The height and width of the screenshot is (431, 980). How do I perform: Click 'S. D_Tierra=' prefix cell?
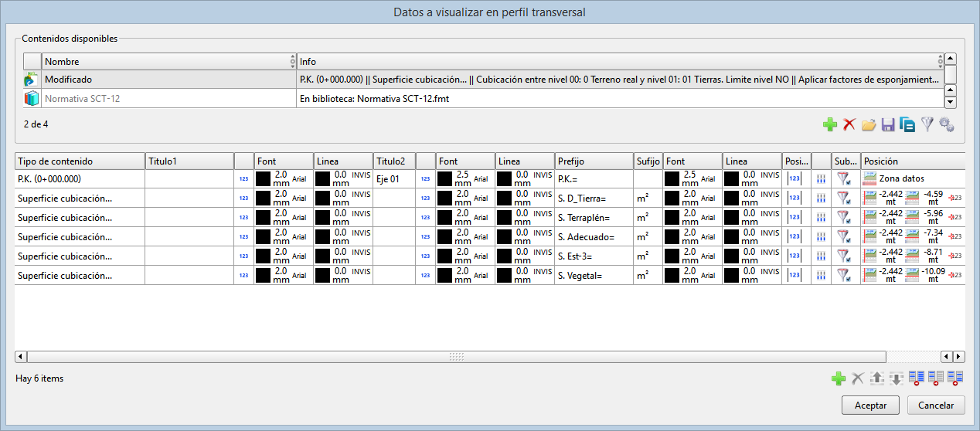[x=594, y=198]
